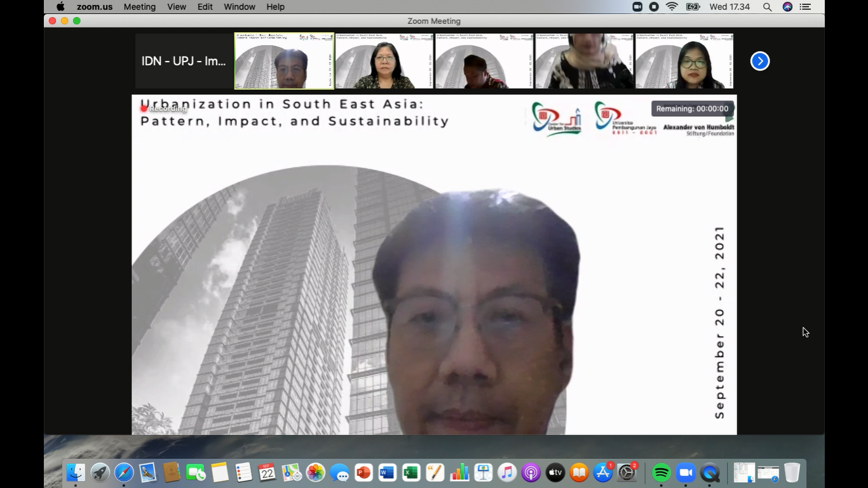The height and width of the screenshot is (488, 868).
Task: Open Books app in the dock
Action: [579, 472]
